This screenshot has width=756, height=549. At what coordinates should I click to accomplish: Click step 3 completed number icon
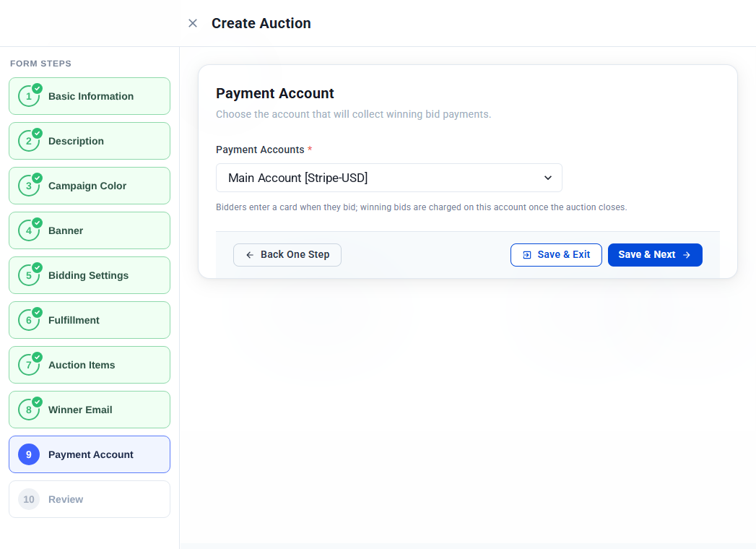[29, 186]
